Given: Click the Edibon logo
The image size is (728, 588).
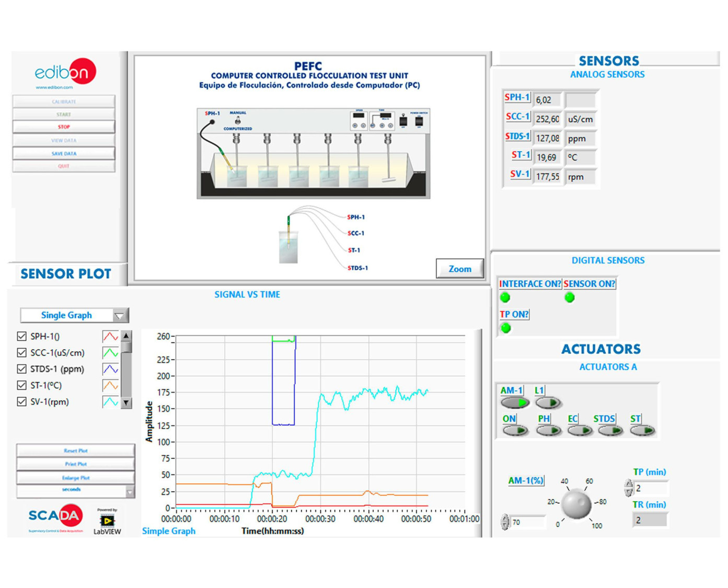Looking at the screenshot, I should (x=65, y=73).
